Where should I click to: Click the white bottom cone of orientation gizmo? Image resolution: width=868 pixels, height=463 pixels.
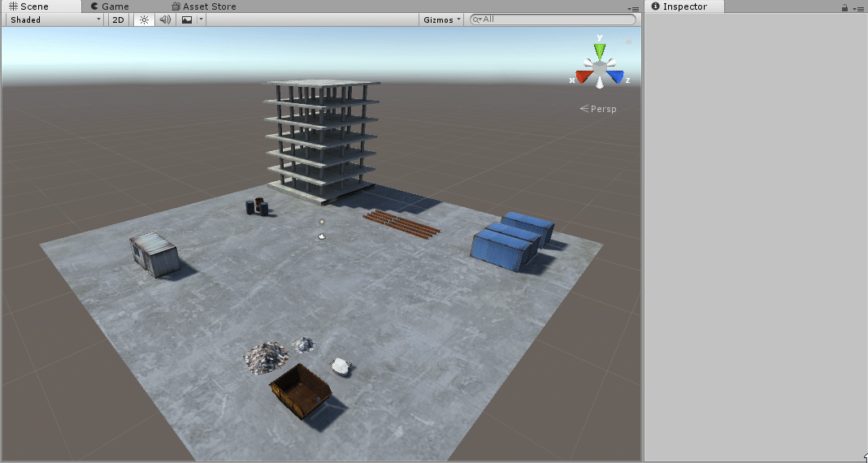point(600,83)
